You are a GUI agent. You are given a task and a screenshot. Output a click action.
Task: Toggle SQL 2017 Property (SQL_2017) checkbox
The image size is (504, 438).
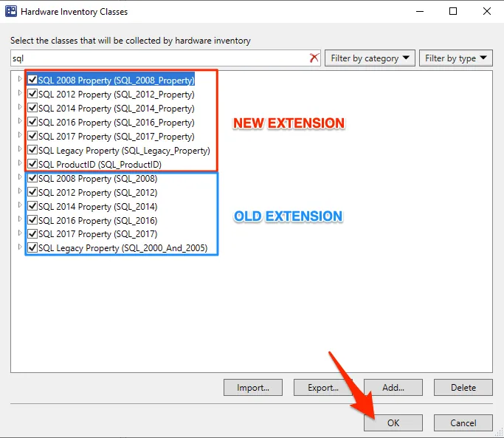[x=32, y=233]
